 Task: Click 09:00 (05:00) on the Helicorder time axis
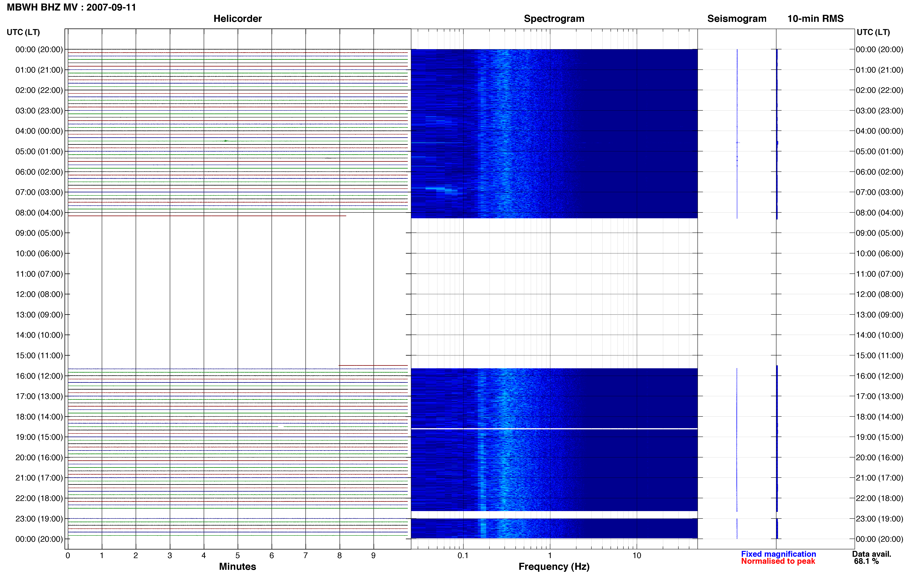coord(39,233)
